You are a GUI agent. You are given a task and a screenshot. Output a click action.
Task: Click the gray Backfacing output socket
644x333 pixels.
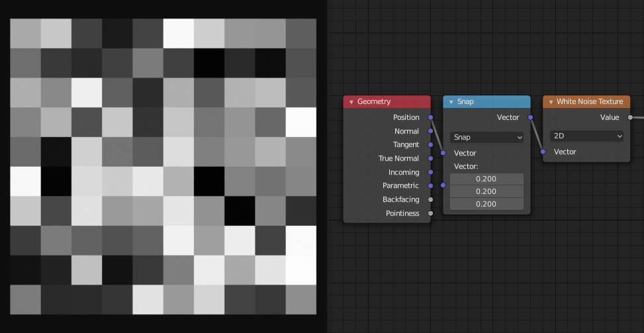click(x=431, y=199)
